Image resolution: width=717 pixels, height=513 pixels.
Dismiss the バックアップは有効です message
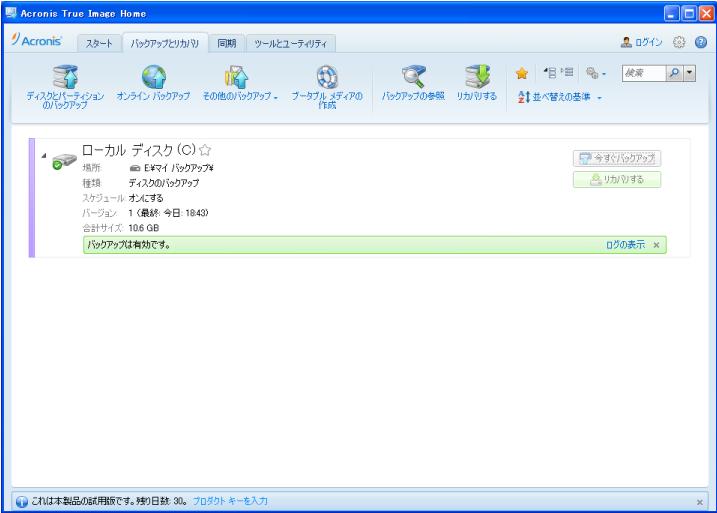pyautogui.click(x=656, y=245)
